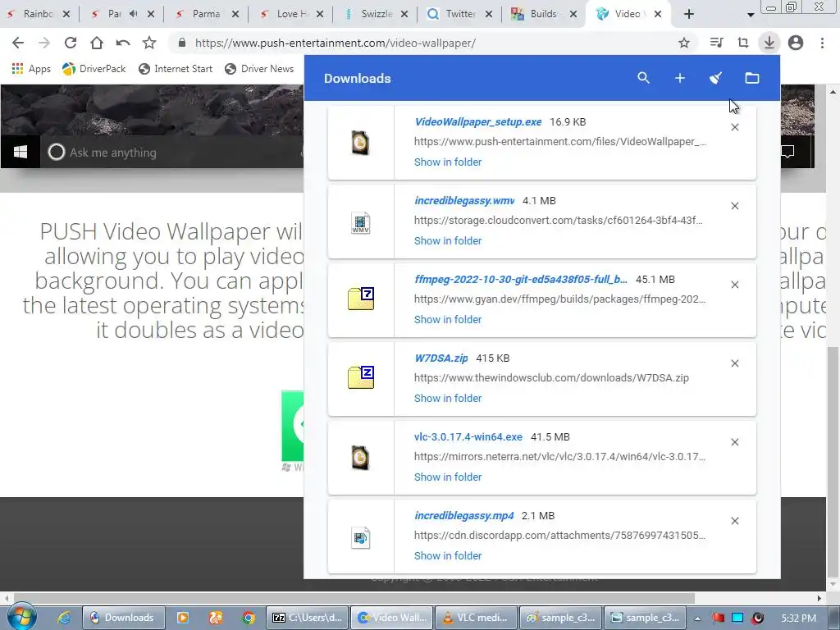
Task: Open the Driver News bookmark
Action: [x=259, y=69]
